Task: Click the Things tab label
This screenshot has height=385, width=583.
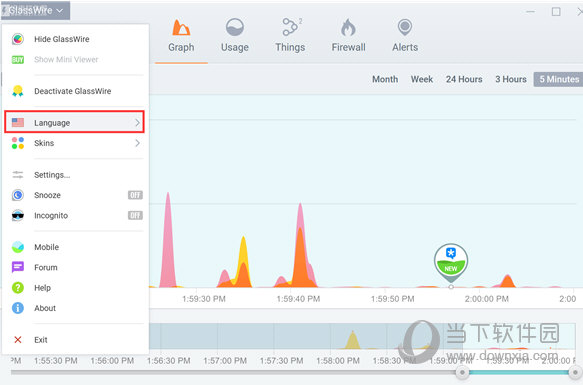Action: [x=290, y=47]
